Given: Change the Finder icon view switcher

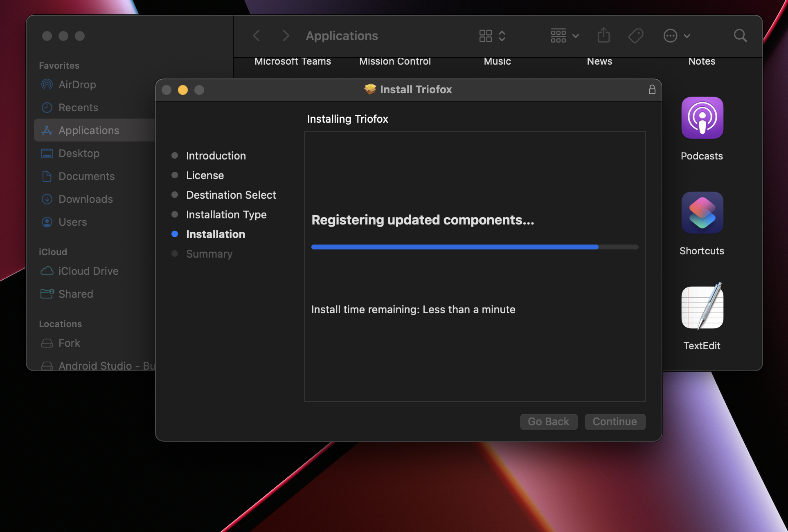Looking at the screenshot, I should pyautogui.click(x=493, y=36).
